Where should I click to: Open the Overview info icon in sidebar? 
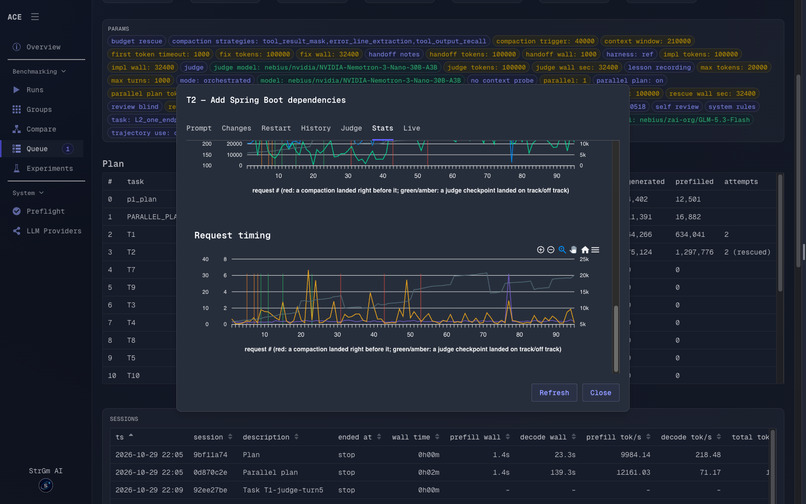tap(16, 47)
